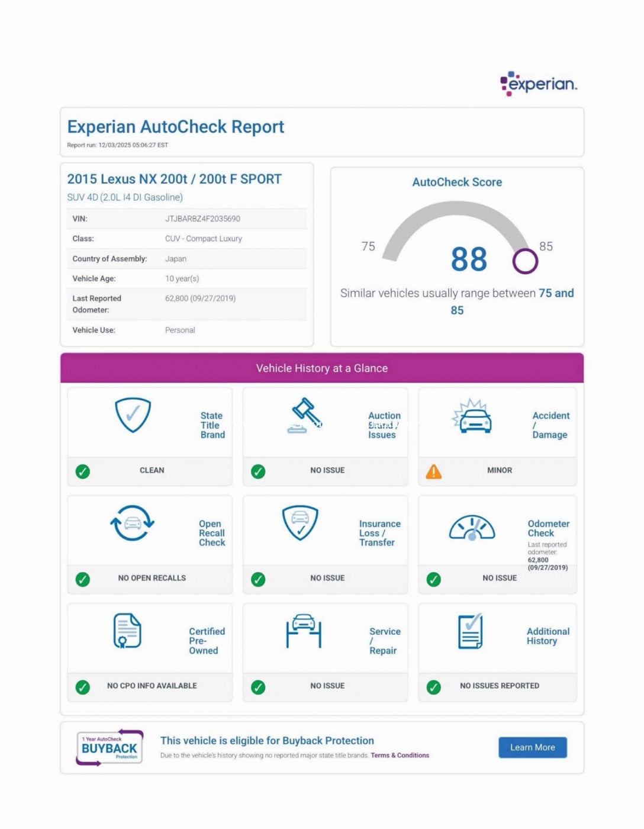Click green checkmark beside CLEAN status
The height and width of the screenshot is (829, 644).
(x=83, y=471)
